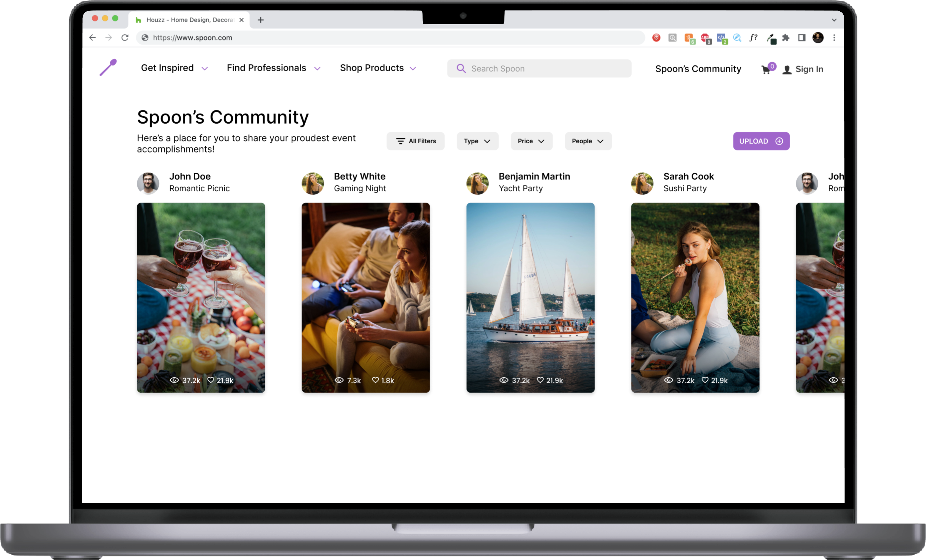This screenshot has width=926, height=560.
Task: Toggle the browser side panel icon
Action: click(802, 38)
